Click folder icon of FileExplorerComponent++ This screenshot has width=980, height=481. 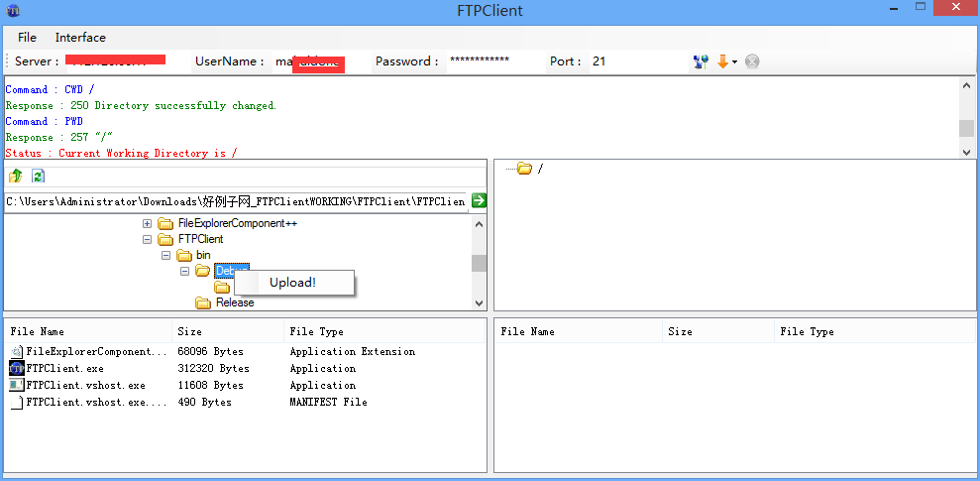[165, 223]
